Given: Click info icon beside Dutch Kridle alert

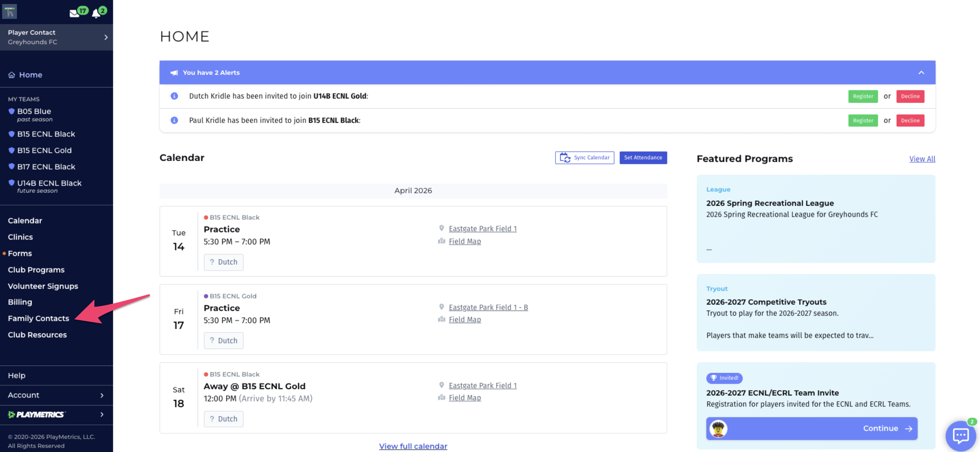Looking at the screenshot, I should (x=174, y=96).
